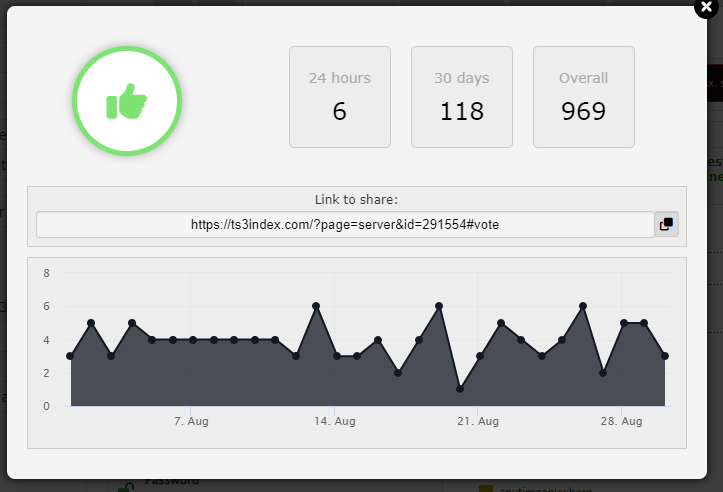The width and height of the screenshot is (723, 492).
Task: Click the 7. Aug axis label
Action: pyautogui.click(x=191, y=422)
